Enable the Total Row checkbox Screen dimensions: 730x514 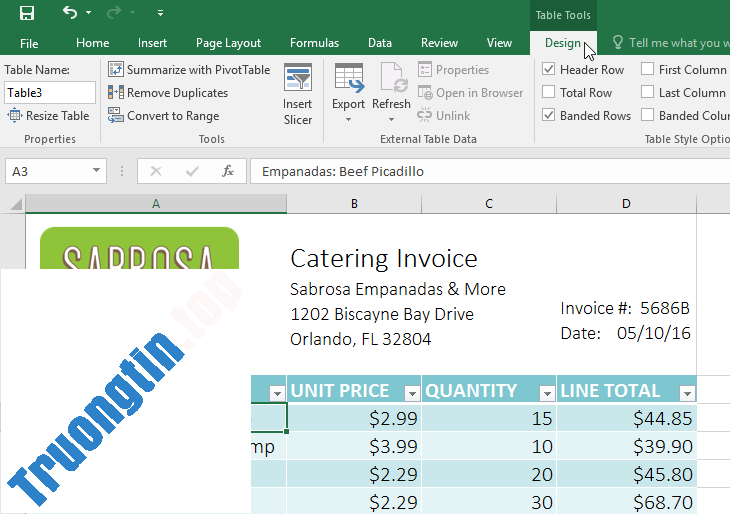pyautogui.click(x=548, y=92)
